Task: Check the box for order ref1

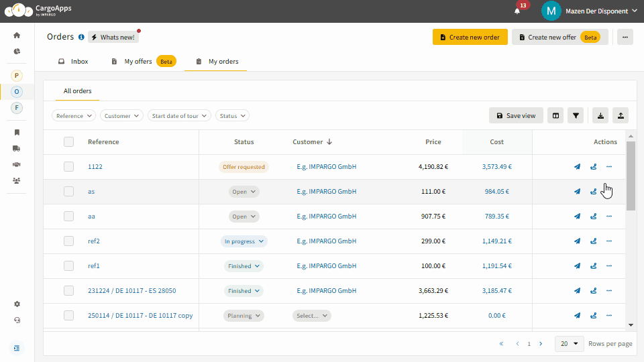Action: pyautogui.click(x=68, y=266)
